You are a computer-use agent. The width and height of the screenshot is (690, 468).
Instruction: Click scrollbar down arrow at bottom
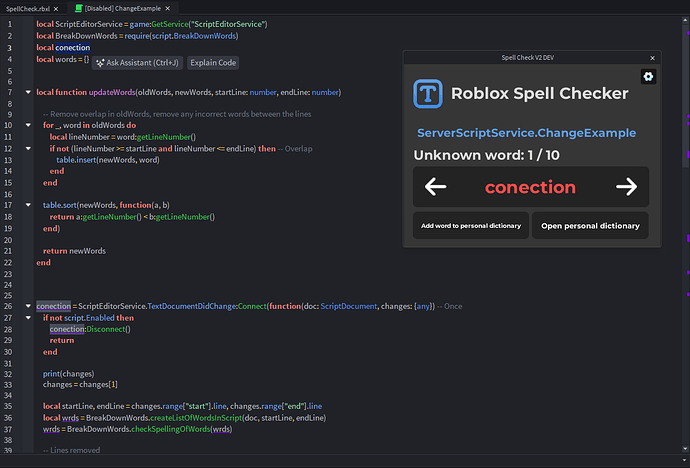[685, 449]
